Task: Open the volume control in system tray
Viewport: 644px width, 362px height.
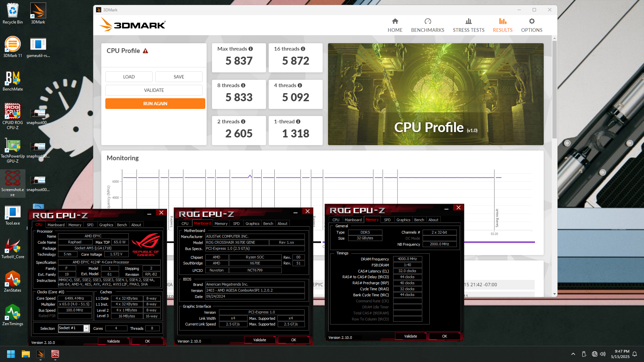Action: click(x=603, y=354)
